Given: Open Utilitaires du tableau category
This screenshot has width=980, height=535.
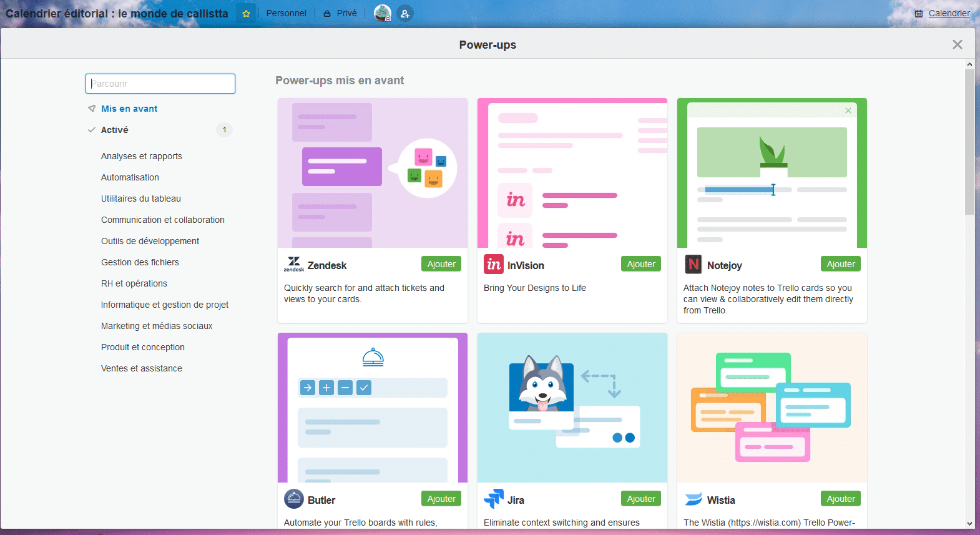Looking at the screenshot, I should click(141, 199).
